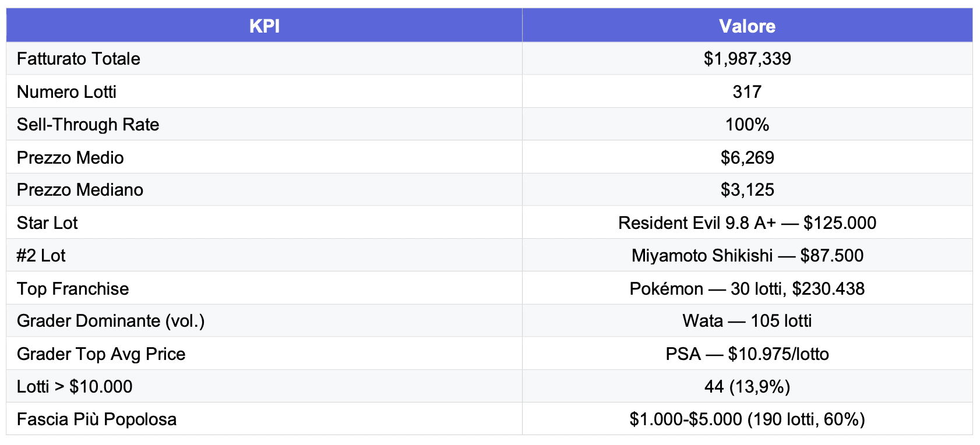
Task: Click the Miyamoto Shikishi value cell
Action: click(747, 256)
